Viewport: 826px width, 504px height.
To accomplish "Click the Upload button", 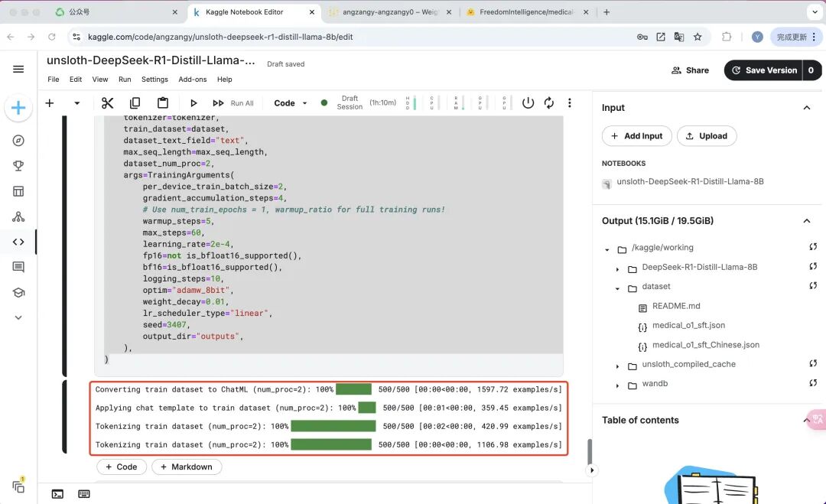I will click(x=707, y=136).
